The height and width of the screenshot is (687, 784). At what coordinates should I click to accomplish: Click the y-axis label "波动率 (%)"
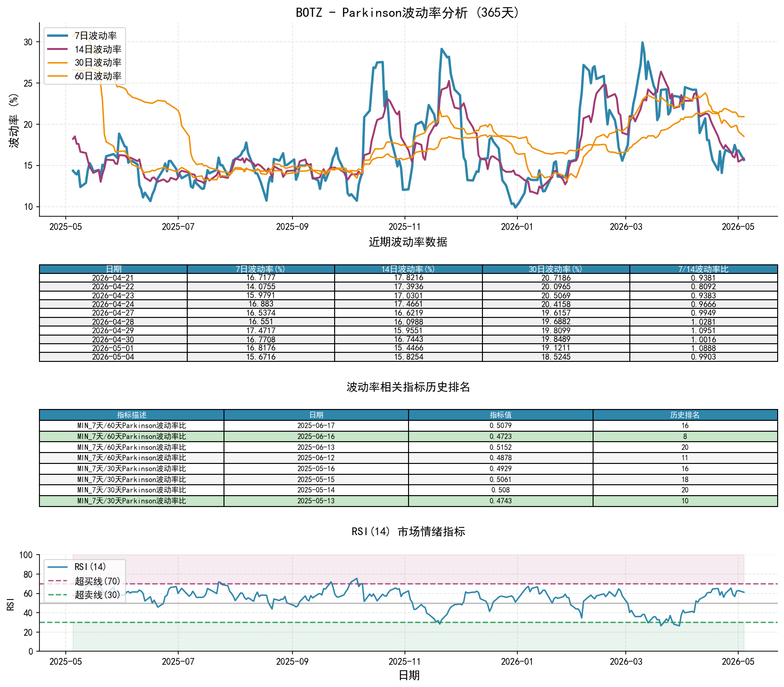[x=14, y=120]
